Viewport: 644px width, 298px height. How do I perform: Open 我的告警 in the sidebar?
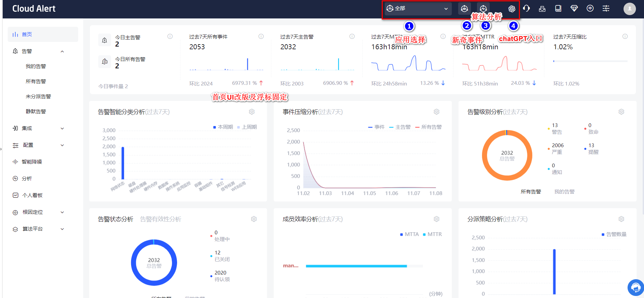pyautogui.click(x=36, y=66)
